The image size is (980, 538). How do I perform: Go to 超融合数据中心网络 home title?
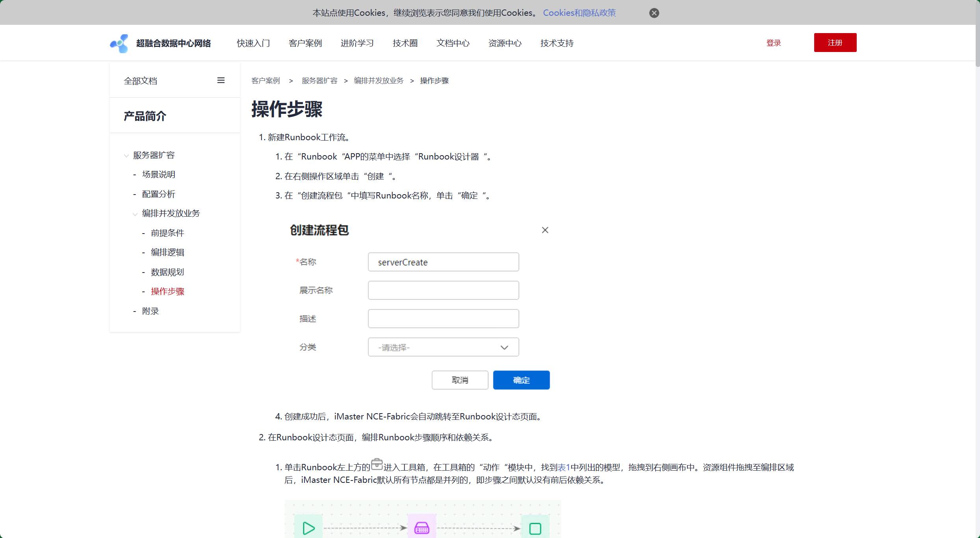173,43
